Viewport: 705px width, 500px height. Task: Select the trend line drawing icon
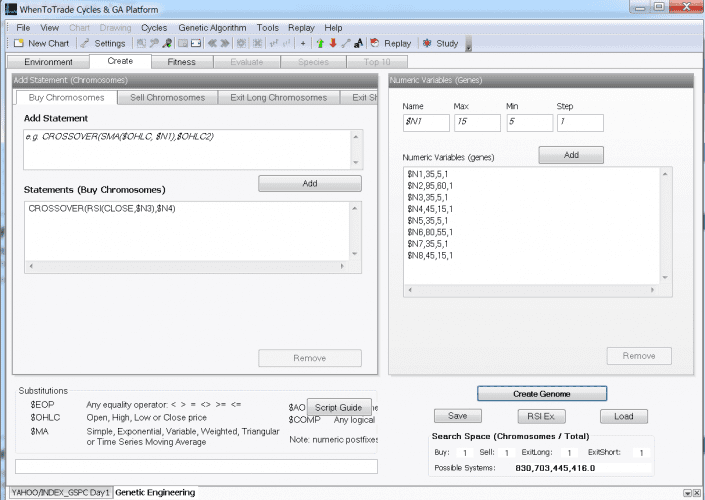click(x=346, y=43)
